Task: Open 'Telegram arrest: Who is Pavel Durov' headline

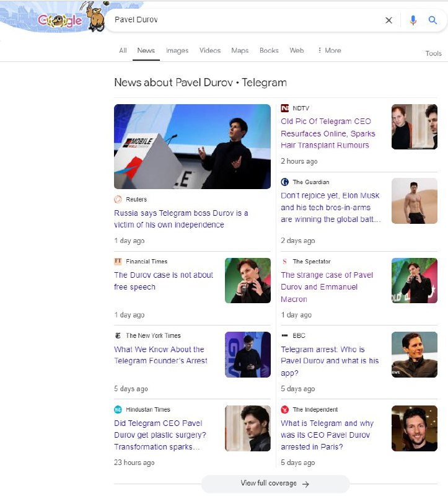Action: [330, 361]
